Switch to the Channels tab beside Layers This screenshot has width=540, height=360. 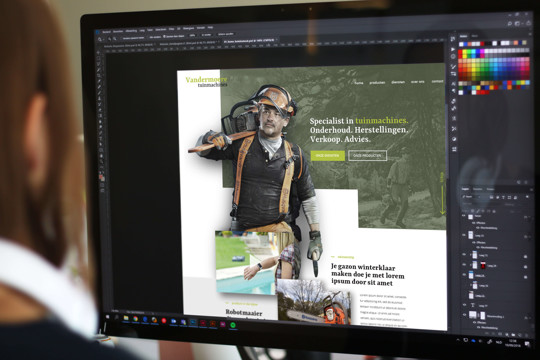coord(478,189)
